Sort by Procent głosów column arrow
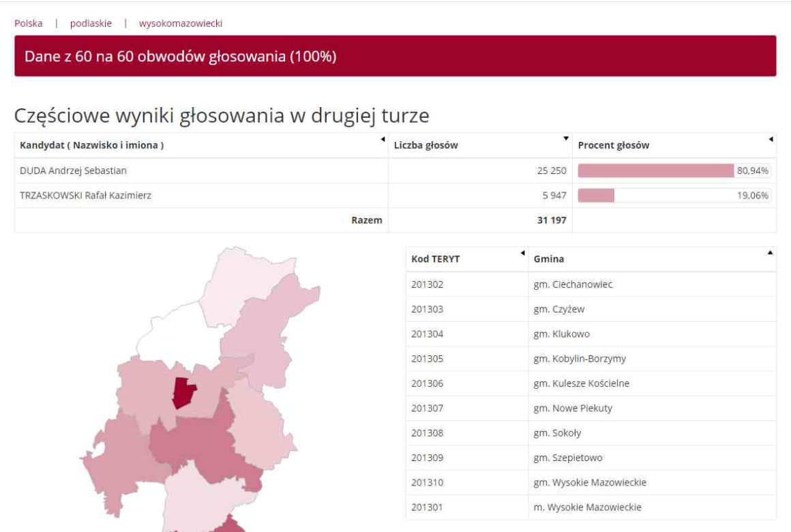 click(x=771, y=139)
